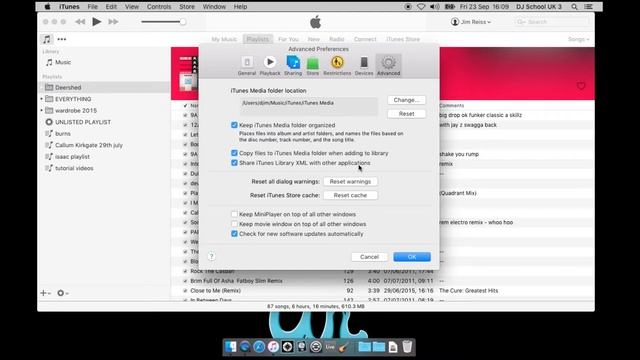
Task: Click the iTunes search field
Action: click(x=551, y=22)
